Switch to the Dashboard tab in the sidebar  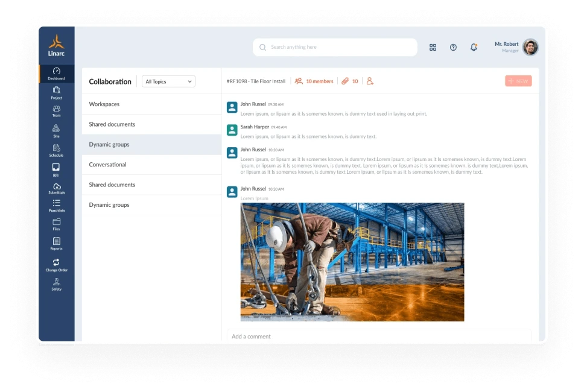pyautogui.click(x=56, y=74)
